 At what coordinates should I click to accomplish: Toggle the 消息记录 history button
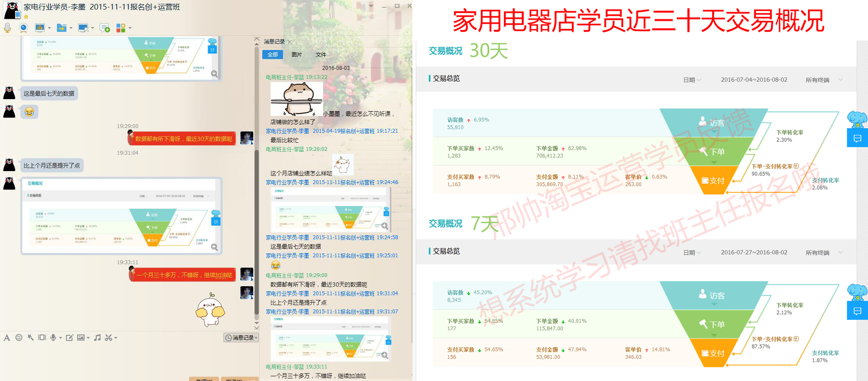[241, 337]
